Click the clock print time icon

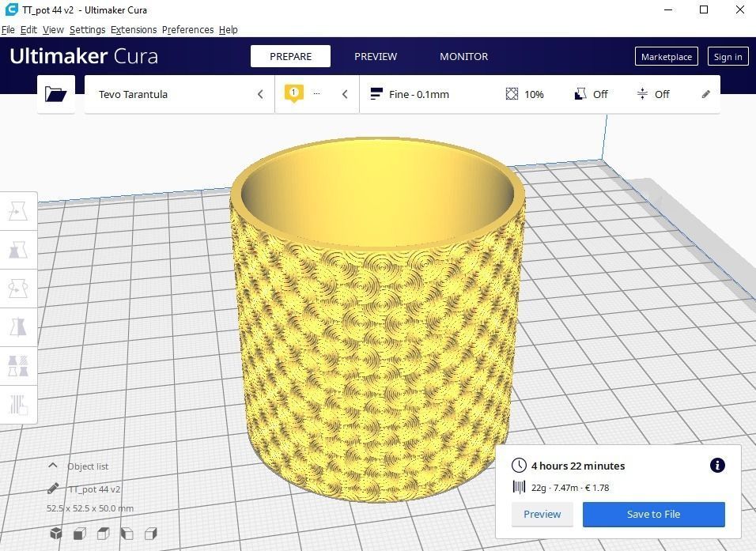point(519,465)
